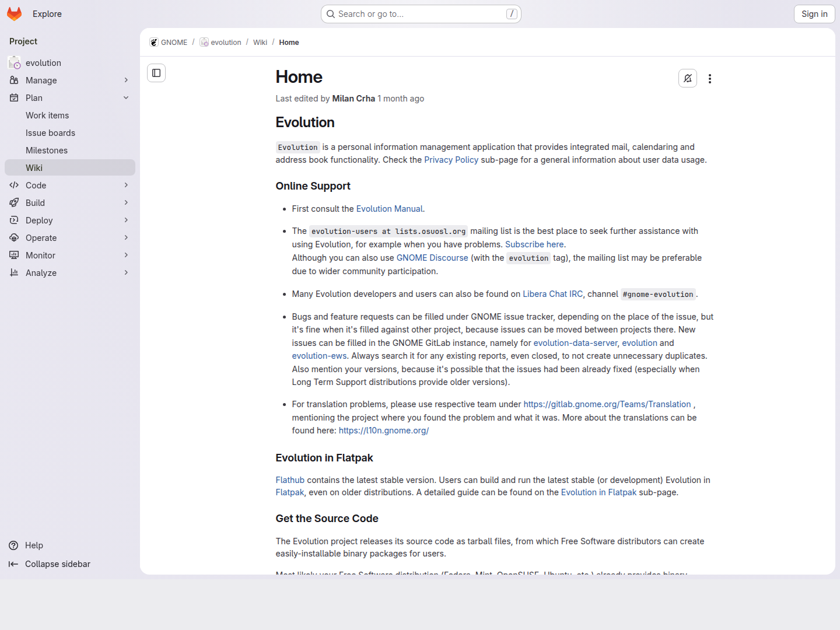Open the Flathub link
This screenshot has height=630, width=840.
(x=290, y=480)
